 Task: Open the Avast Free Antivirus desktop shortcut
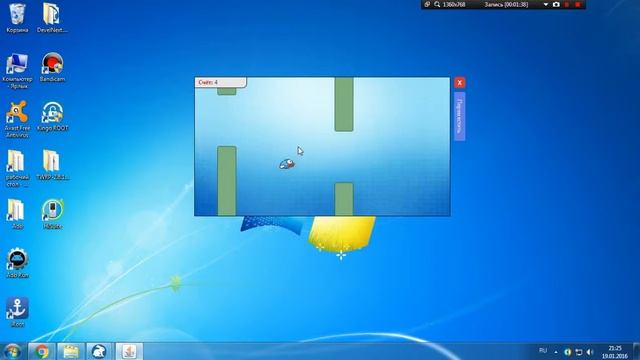tap(17, 119)
